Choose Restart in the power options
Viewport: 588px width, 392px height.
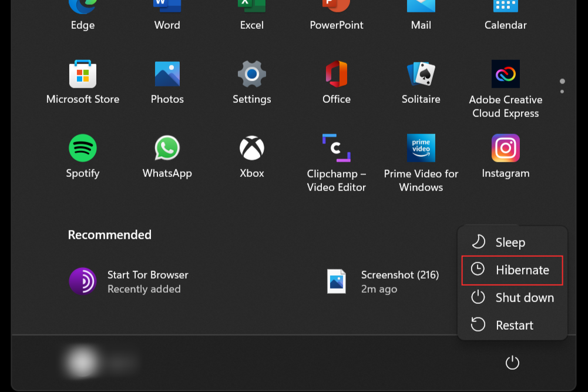coord(511,324)
